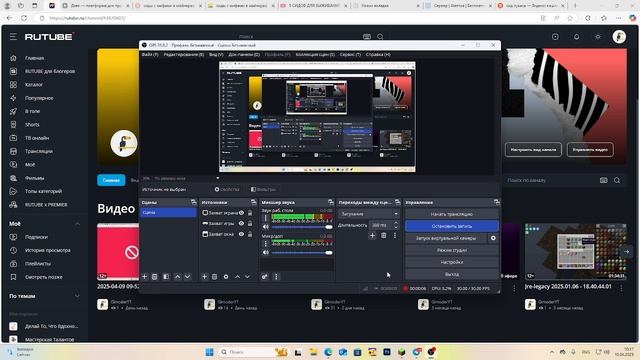
Task: Open mixer toolbar three-dot menu
Action: click(276, 276)
